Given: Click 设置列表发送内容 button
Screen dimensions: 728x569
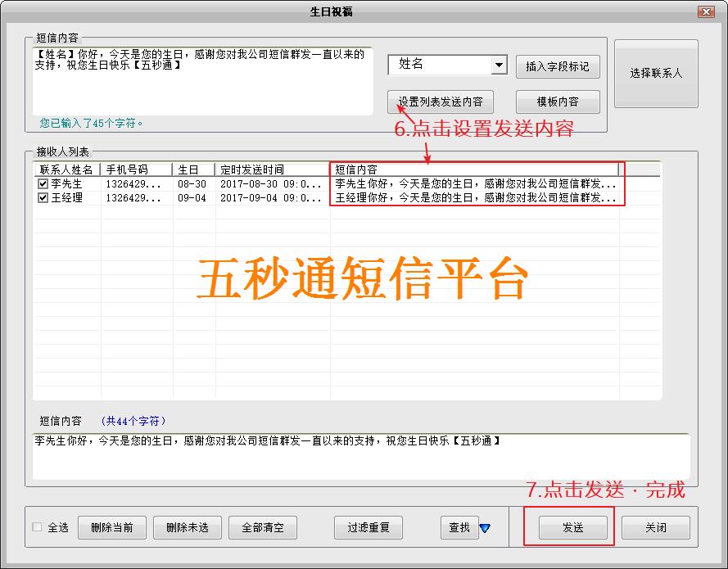Looking at the screenshot, I should [440, 102].
